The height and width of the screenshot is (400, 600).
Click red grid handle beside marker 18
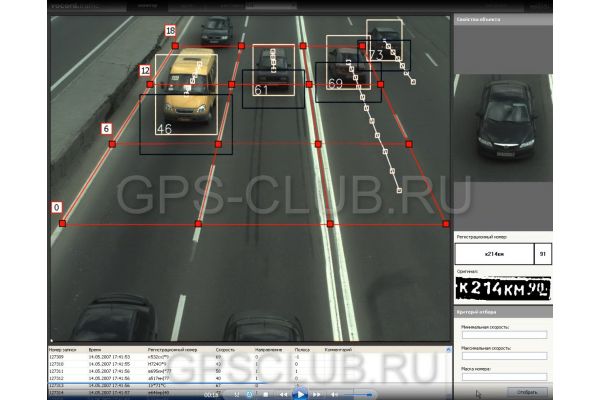(x=175, y=46)
